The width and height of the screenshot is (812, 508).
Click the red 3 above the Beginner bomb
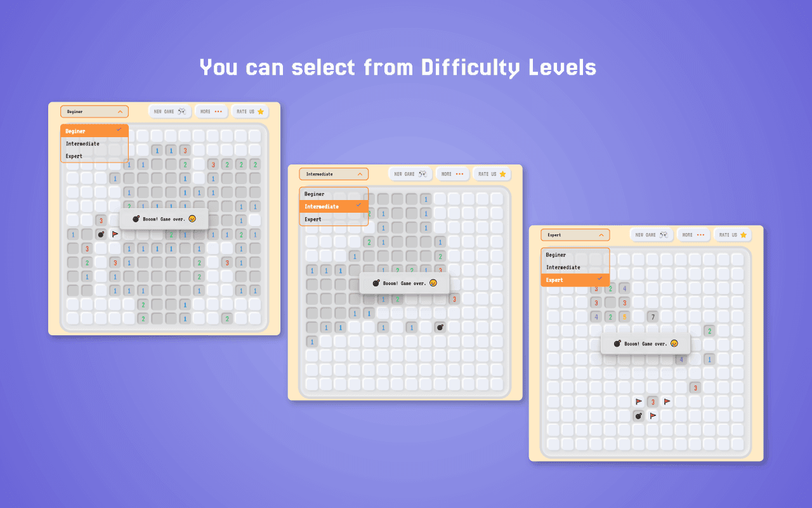click(x=101, y=220)
